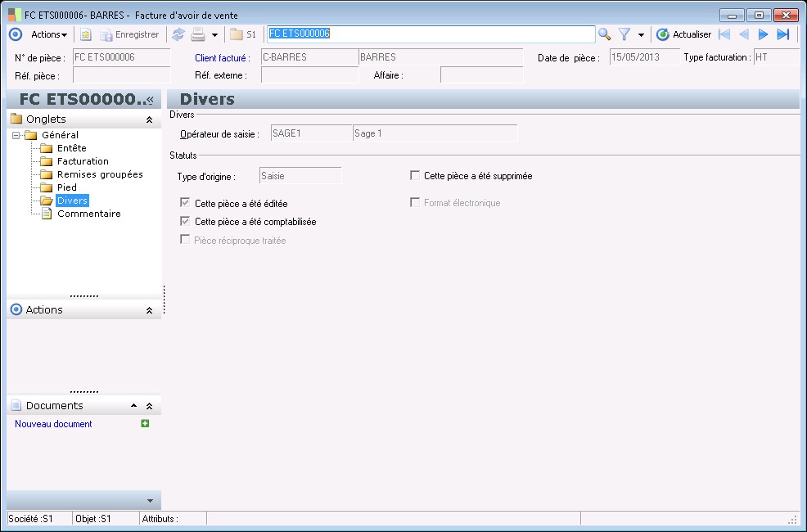The image size is (807, 532).
Task: Click the Client facturé link label
Action: (223, 58)
